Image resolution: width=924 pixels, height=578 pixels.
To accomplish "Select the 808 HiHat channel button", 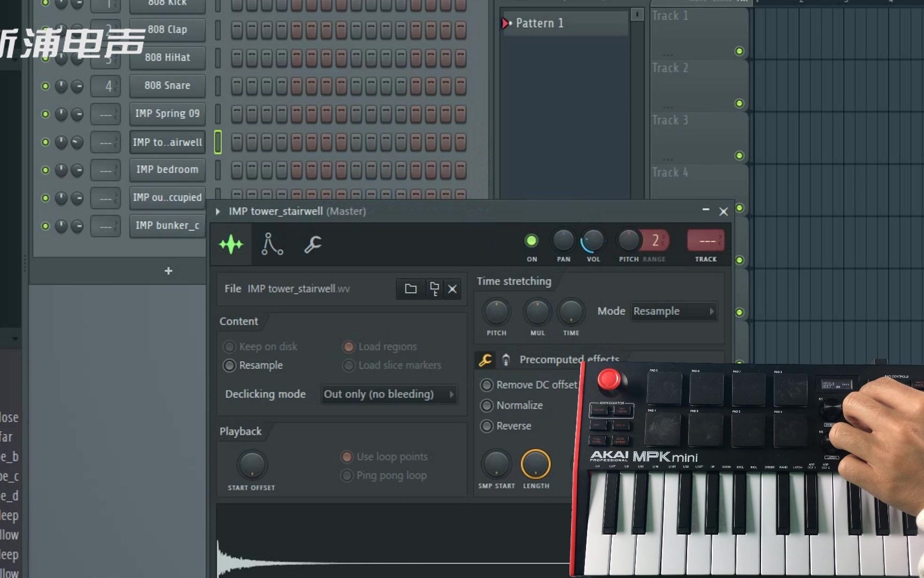I will [x=167, y=58].
